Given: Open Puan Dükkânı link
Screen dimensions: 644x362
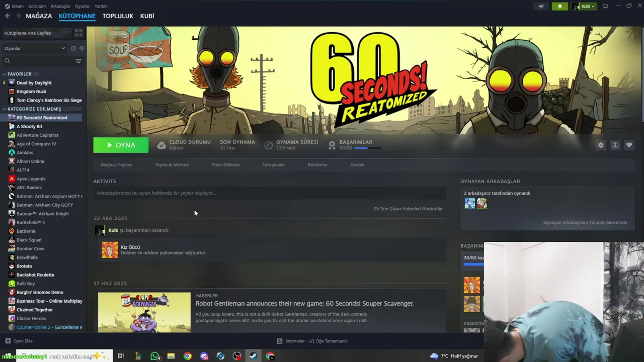Looking at the screenshot, I should (225, 164).
